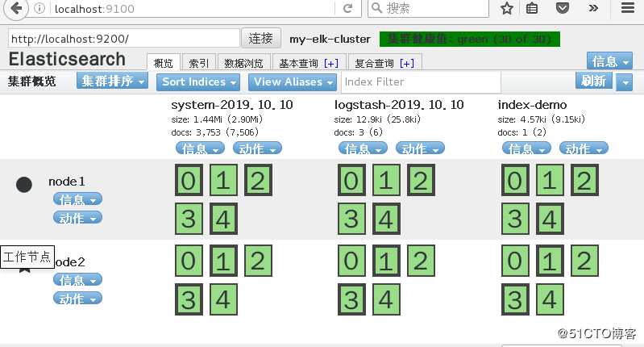Click the node1 black circle icon
Screen dimensions: 644x347
[24, 185]
